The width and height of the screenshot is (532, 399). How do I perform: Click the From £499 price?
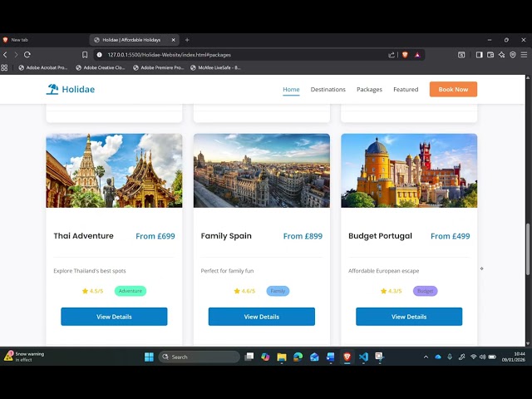coord(451,236)
